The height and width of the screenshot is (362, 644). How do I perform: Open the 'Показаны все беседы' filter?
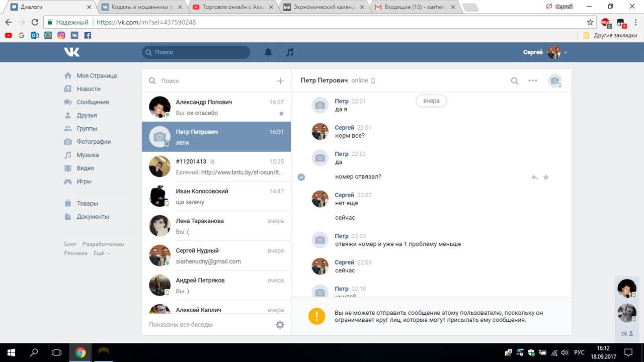point(181,325)
